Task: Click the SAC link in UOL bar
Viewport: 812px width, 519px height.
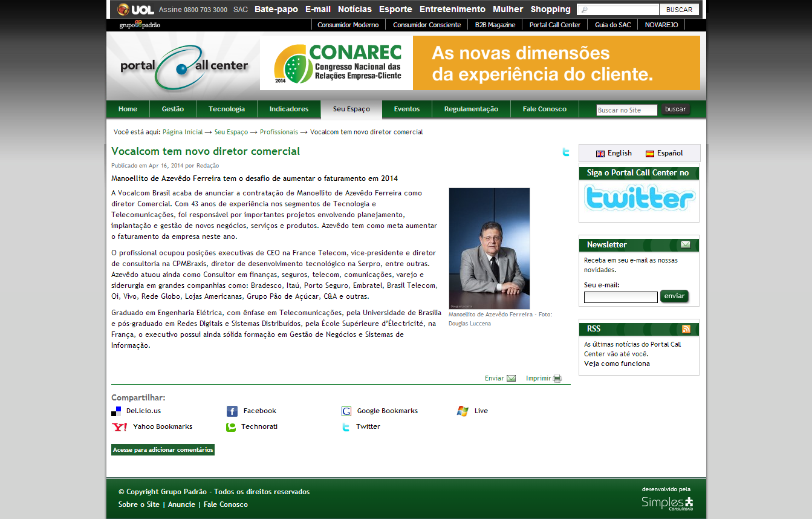Action: [x=241, y=10]
